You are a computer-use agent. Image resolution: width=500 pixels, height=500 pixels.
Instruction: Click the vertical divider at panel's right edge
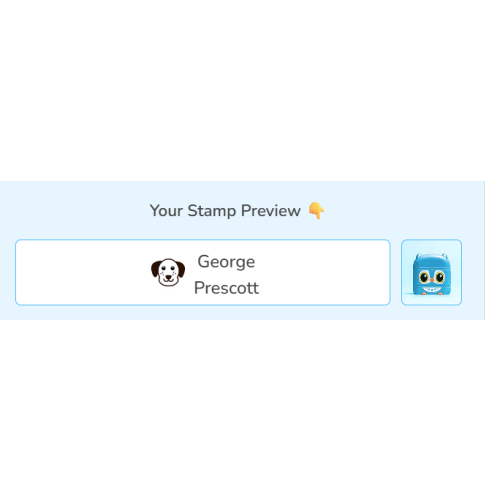pyautogui.click(x=485, y=250)
